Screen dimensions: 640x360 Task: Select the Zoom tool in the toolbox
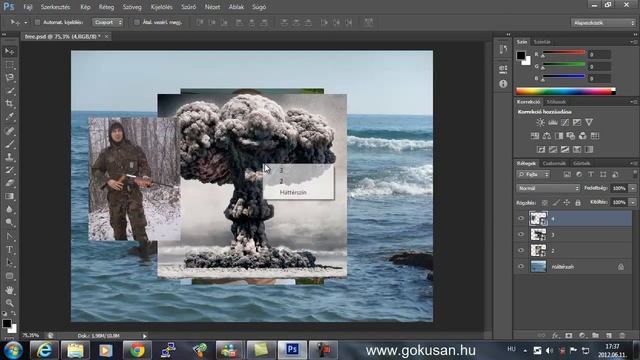pyautogui.click(x=9, y=302)
